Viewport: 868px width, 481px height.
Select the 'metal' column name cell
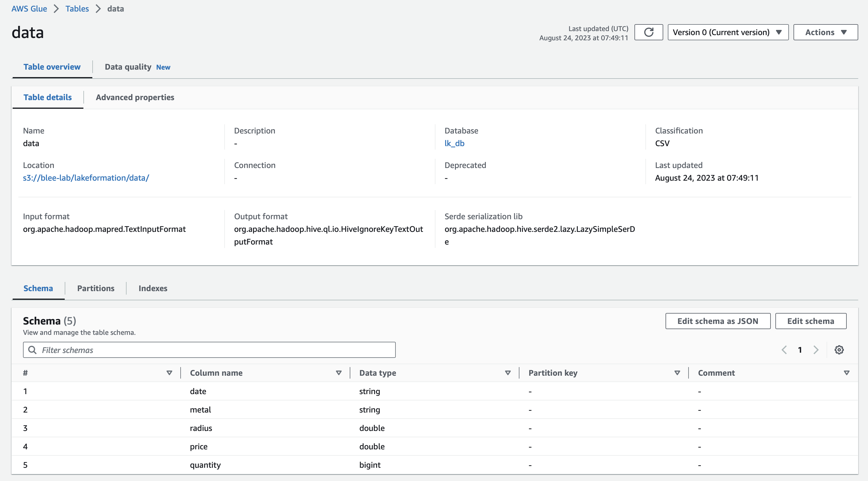[x=200, y=410]
